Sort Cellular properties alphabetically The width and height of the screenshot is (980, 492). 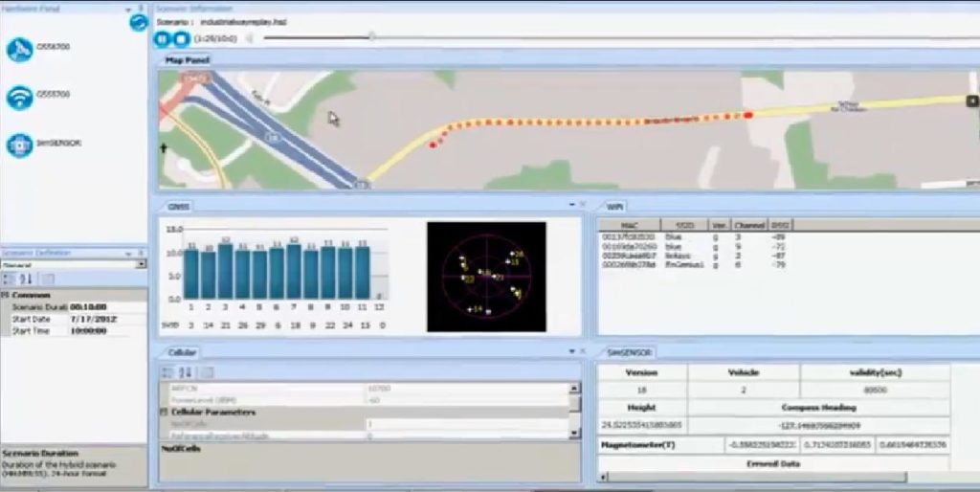click(x=185, y=372)
